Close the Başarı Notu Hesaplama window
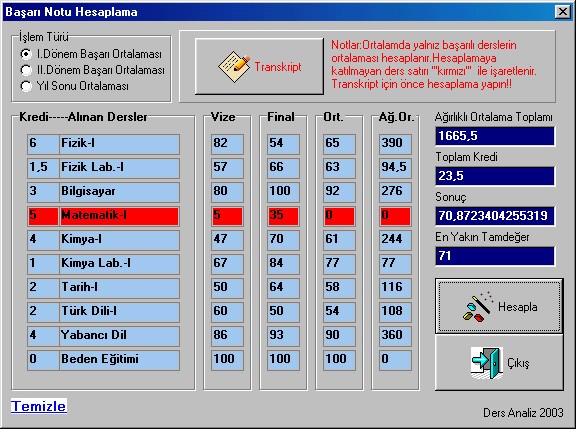The image size is (576, 429). [x=563, y=12]
